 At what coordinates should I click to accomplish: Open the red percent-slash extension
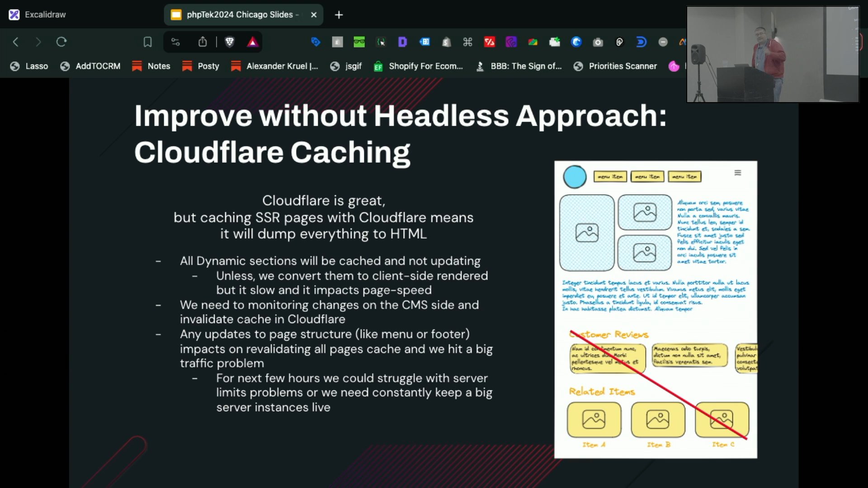[x=490, y=42]
